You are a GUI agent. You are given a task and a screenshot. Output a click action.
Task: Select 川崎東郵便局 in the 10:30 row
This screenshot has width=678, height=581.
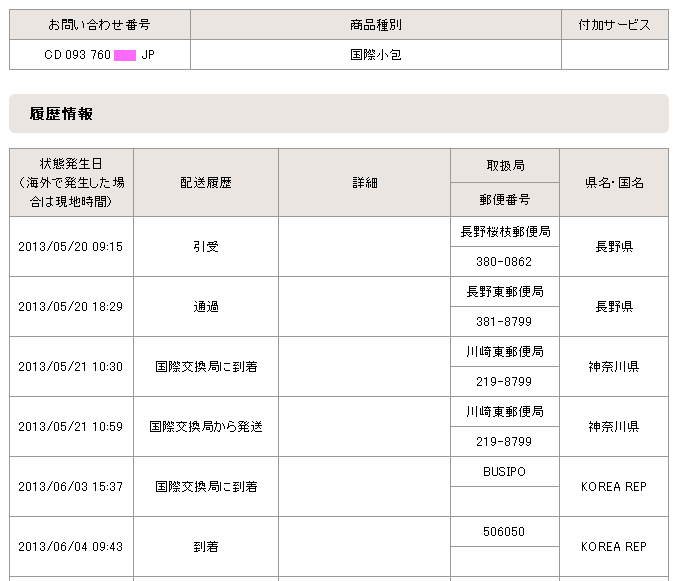point(505,352)
